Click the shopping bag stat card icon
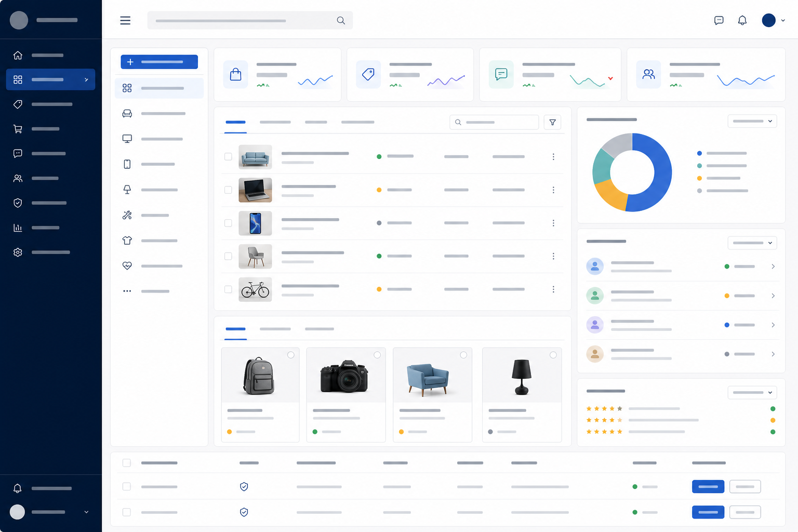798x532 pixels. coord(236,74)
